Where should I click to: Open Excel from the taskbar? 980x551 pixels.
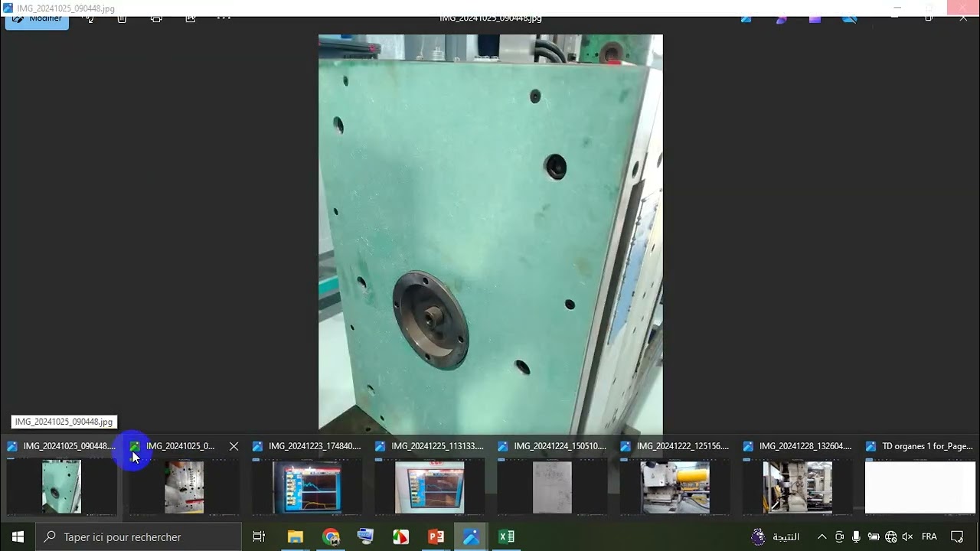click(506, 536)
